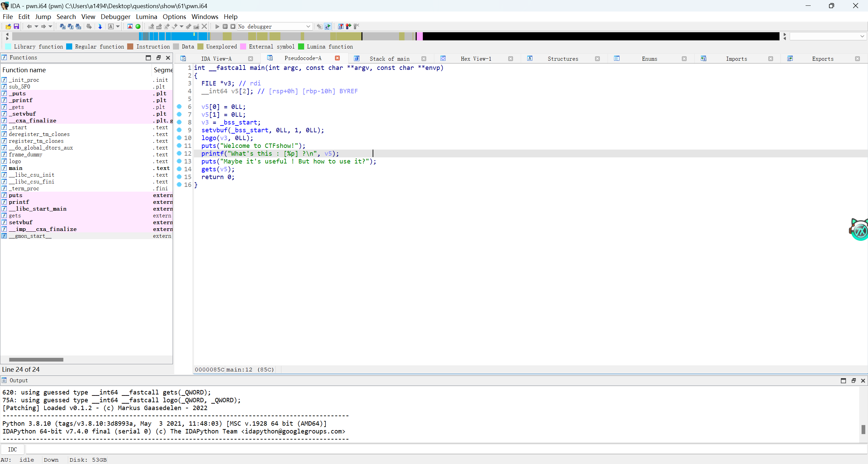
Task: Select the binary search binoculars icon
Action: point(78,26)
